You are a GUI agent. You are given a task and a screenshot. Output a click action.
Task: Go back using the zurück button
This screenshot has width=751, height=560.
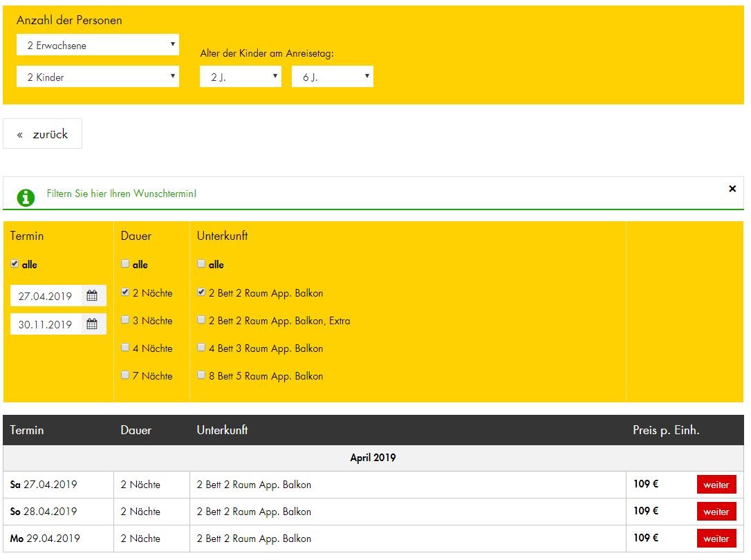click(x=43, y=134)
